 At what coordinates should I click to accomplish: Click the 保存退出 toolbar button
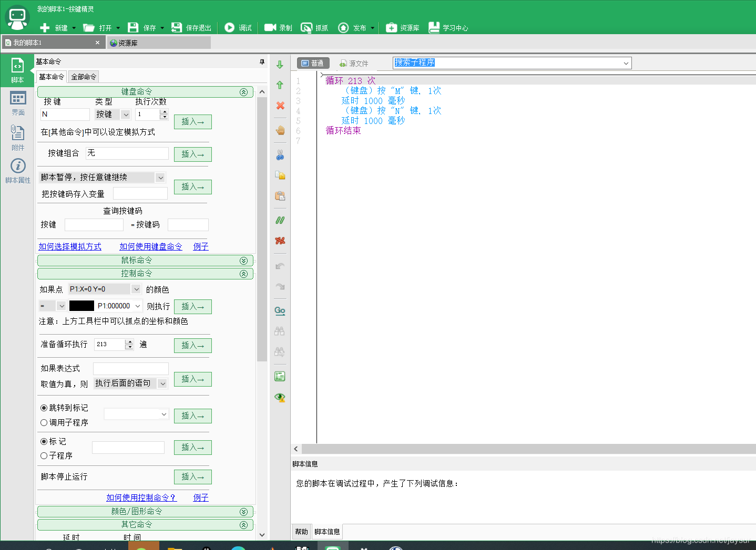point(191,28)
